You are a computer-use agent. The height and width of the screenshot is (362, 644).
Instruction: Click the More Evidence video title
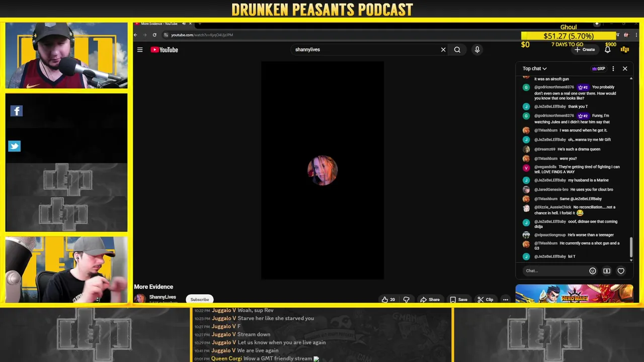(x=153, y=287)
